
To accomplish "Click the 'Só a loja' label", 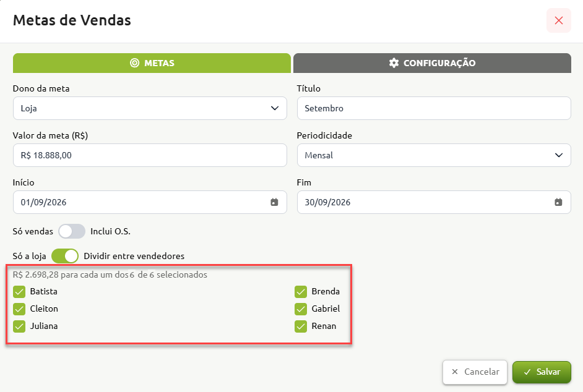I will pos(29,256).
